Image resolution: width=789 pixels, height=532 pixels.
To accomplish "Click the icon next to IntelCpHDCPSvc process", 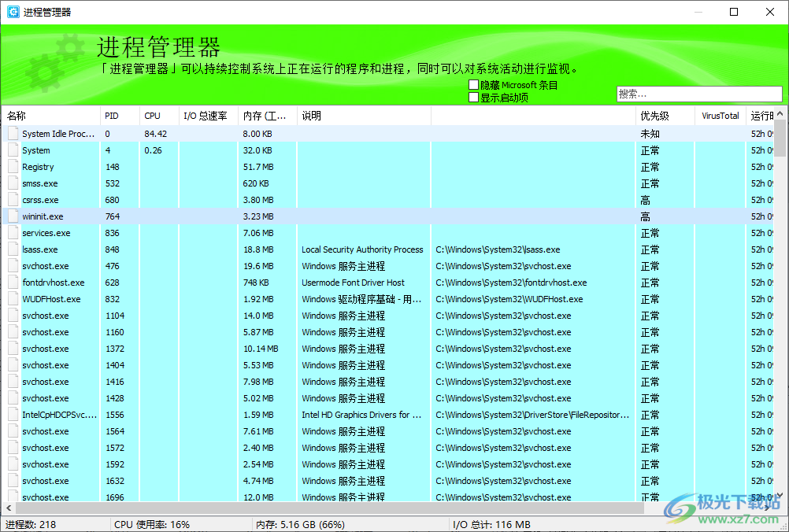I will tap(13, 415).
